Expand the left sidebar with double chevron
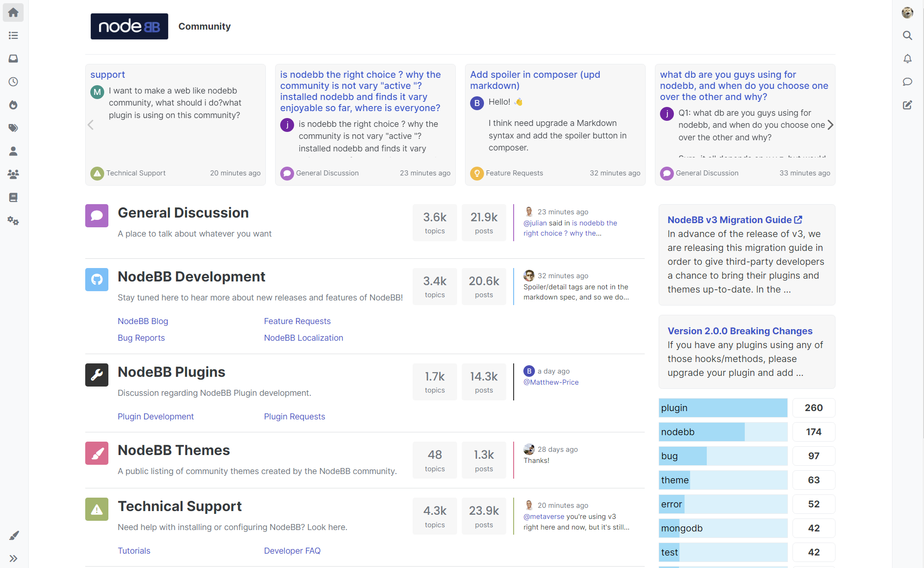 [x=13, y=558]
